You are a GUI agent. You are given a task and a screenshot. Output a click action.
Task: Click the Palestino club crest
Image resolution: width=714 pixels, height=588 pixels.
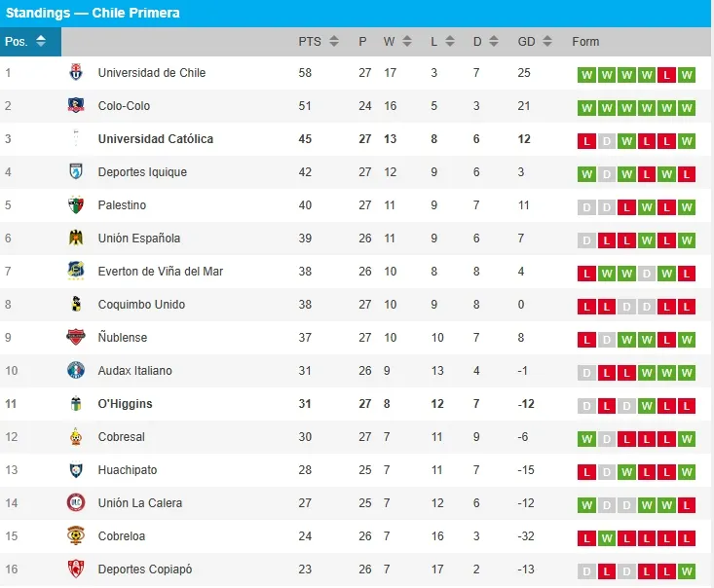click(x=76, y=205)
